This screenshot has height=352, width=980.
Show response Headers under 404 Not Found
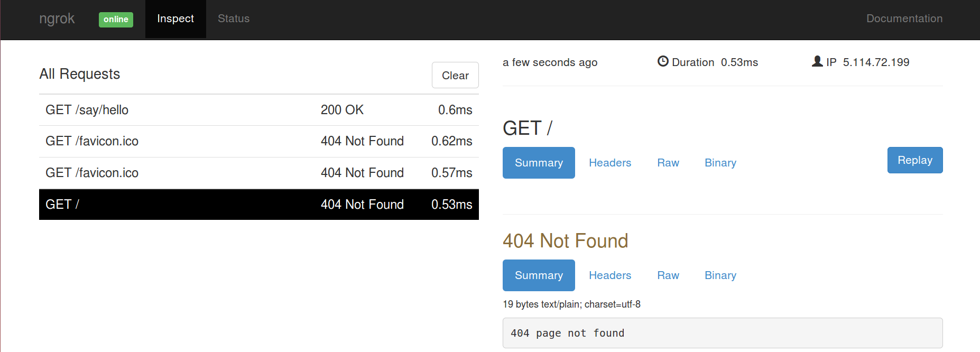(x=610, y=275)
